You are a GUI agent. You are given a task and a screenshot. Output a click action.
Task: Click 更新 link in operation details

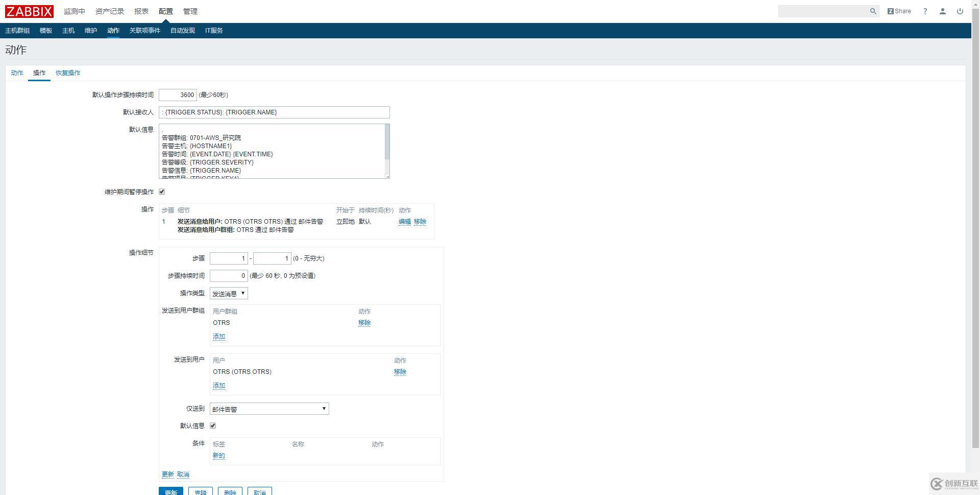[168, 475]
